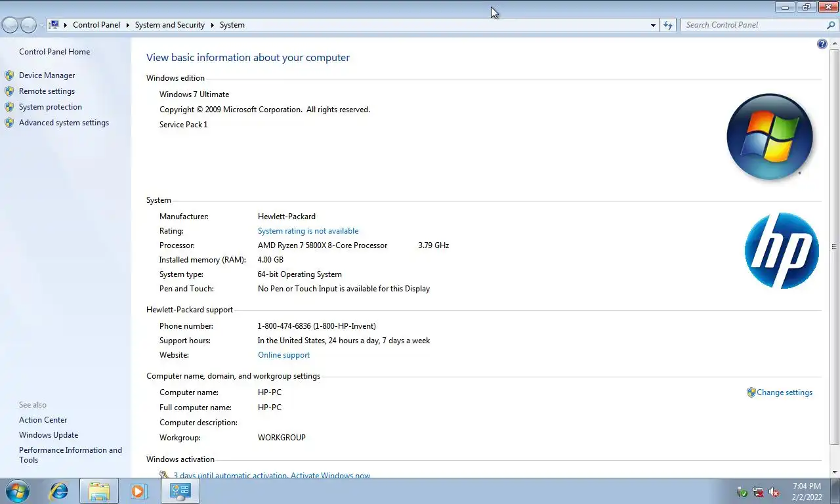Click the Hewlett-Packard manufacturer value
Image resolution: width=840 pixels, height=504 pixels.
pyautogui.click(x=287, y=217)
